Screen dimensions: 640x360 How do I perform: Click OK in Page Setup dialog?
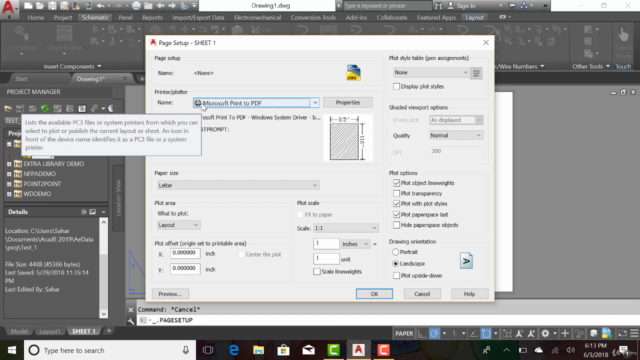click(x=374, y=294)
